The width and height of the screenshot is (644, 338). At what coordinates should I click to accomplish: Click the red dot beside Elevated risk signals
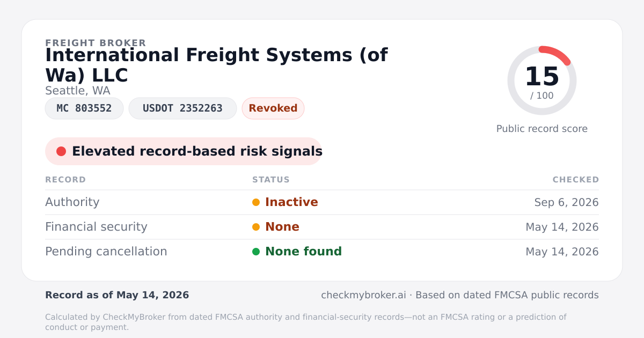(61, 151)
